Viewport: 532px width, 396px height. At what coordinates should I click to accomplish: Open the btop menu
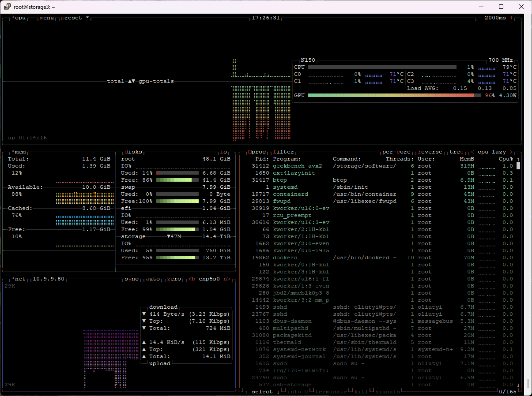pyautogui.click(x=47, y=18)
